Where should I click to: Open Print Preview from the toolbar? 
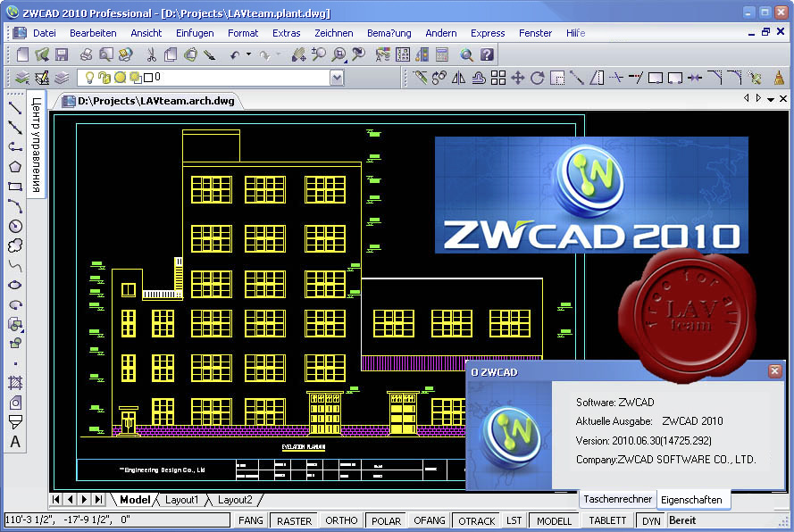click(x=105, y=54)
